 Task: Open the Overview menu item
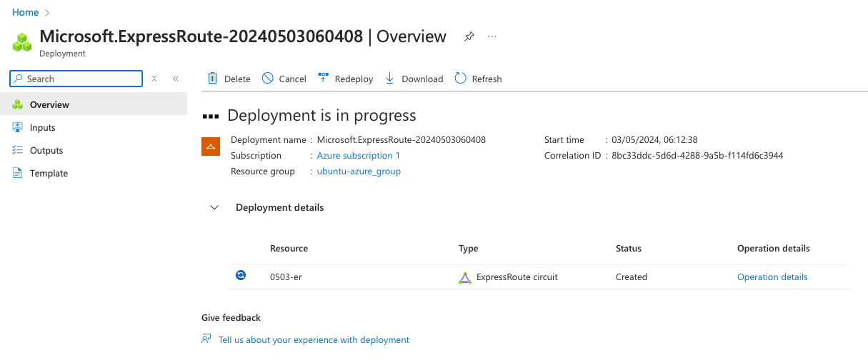point(94,104)
